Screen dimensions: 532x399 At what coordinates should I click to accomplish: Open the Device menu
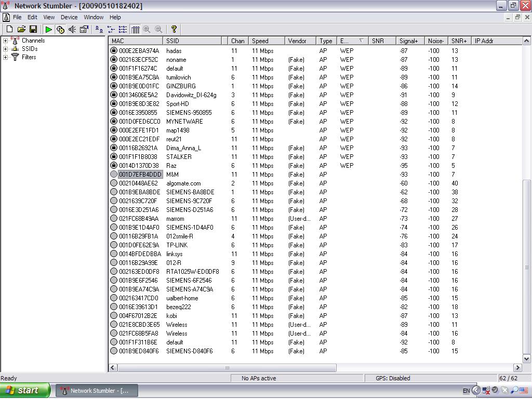coord(69,17)
